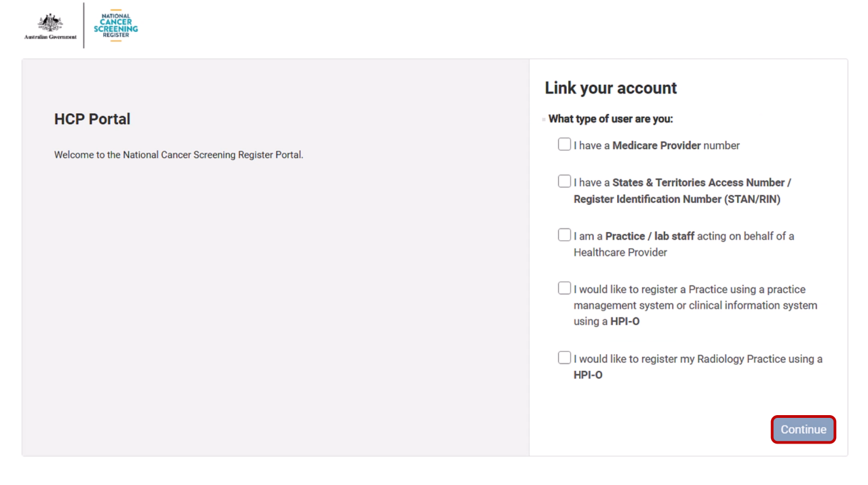Click the Continue button

click(x=804, y=429)
